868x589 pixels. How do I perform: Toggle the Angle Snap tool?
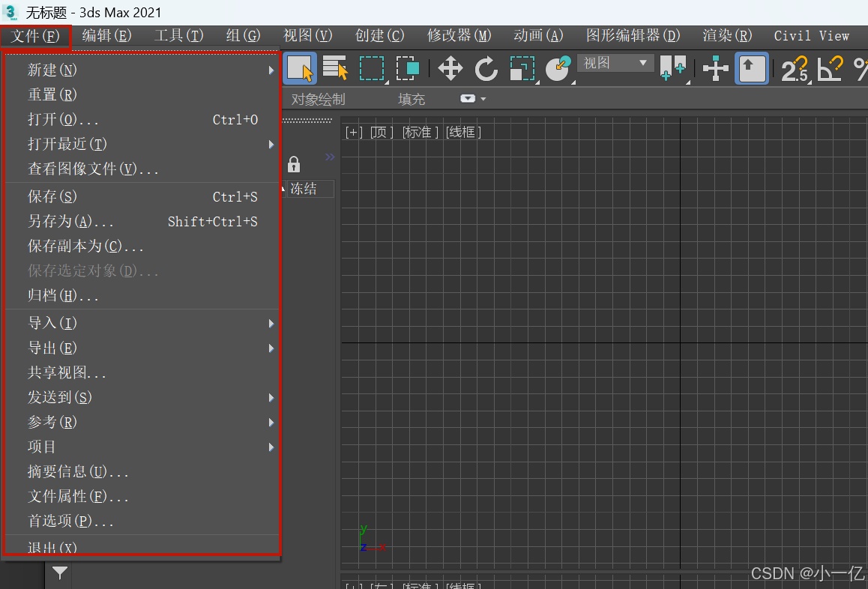(x=830, y=69)
